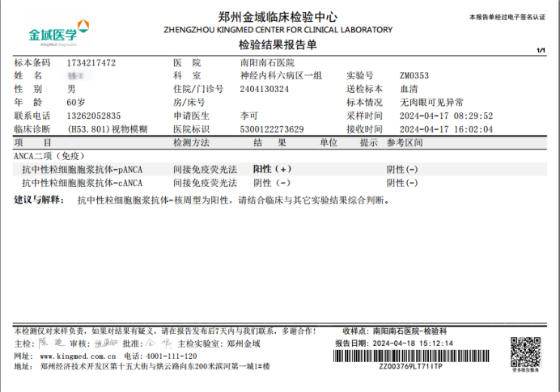
Task: Click the cANCA test row name
Action: point(83,183)
